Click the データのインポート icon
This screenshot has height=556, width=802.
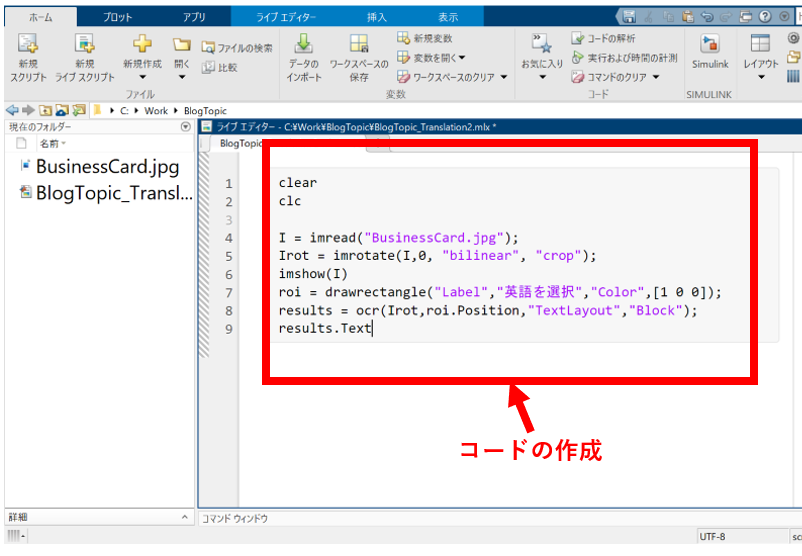click(x=303, y=45)
